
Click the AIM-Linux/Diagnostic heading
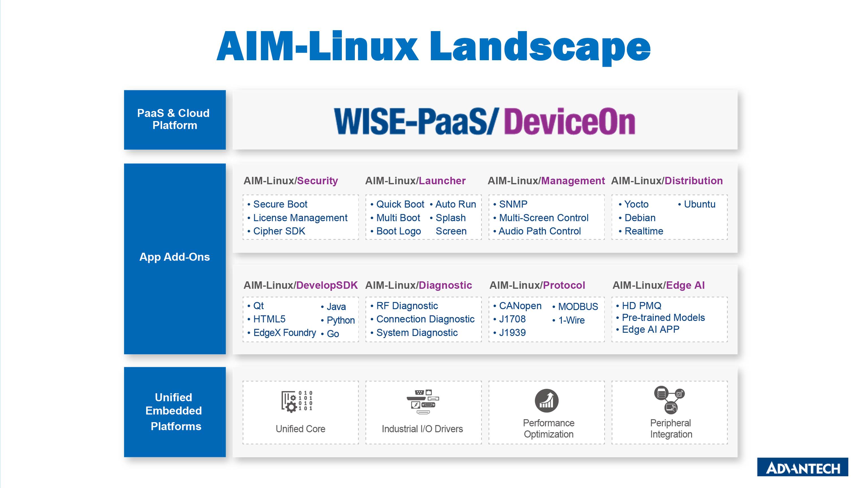pyautogui.click(x=418, y=285)
